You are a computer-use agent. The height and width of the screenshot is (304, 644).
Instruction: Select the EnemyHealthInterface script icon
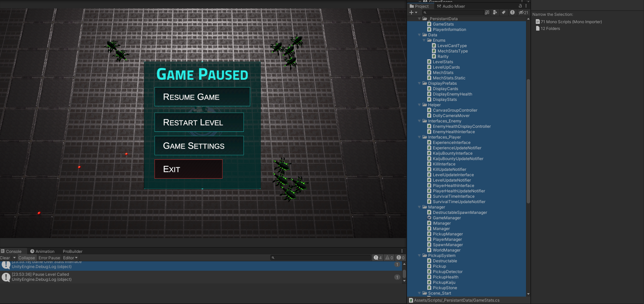pyautogui.click(x=429, y=132)
